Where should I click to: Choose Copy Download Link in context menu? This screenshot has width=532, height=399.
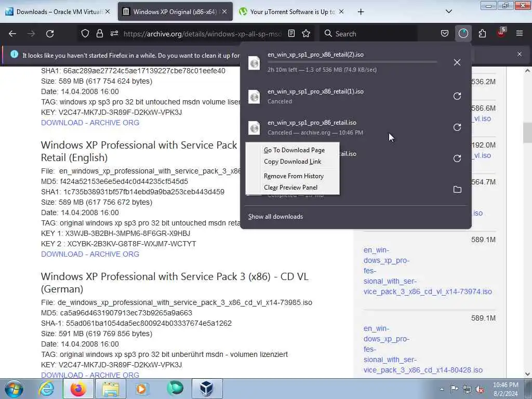coord(292,162)
